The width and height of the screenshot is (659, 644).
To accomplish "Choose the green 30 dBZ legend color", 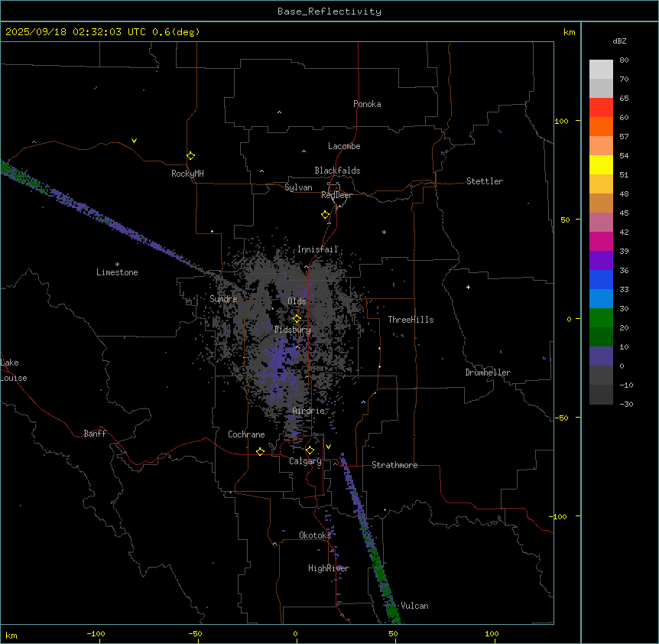I will click(x=601, y=317).
